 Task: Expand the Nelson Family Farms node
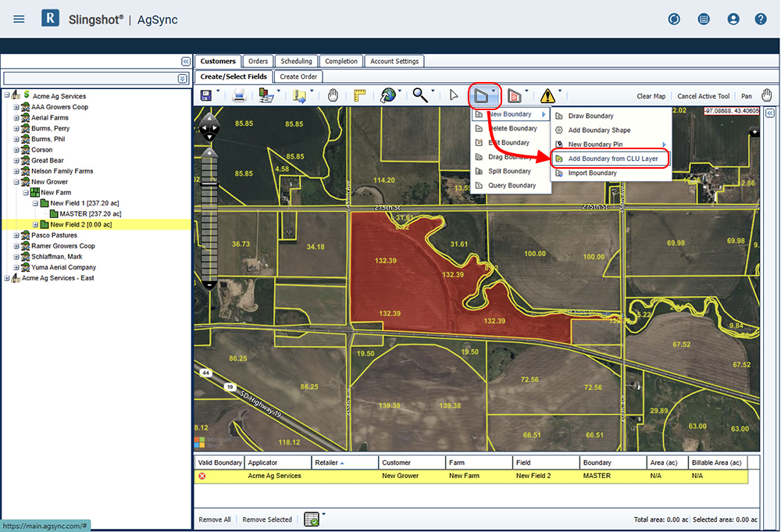(x=16, y=171)
